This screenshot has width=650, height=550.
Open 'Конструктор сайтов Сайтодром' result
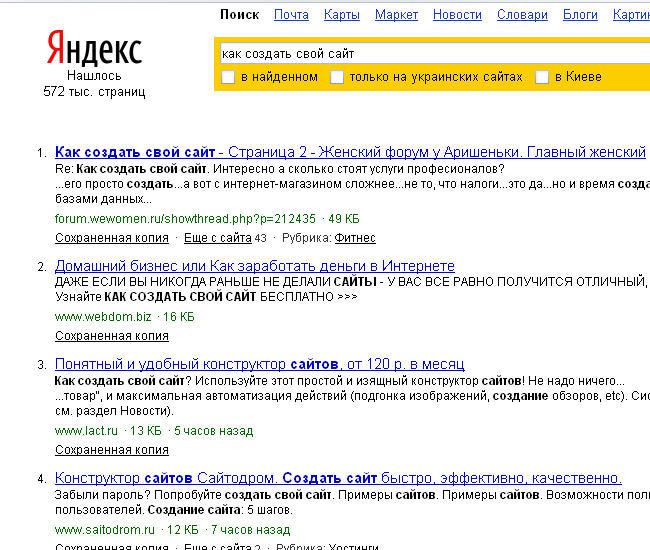[x=338, y=478]
